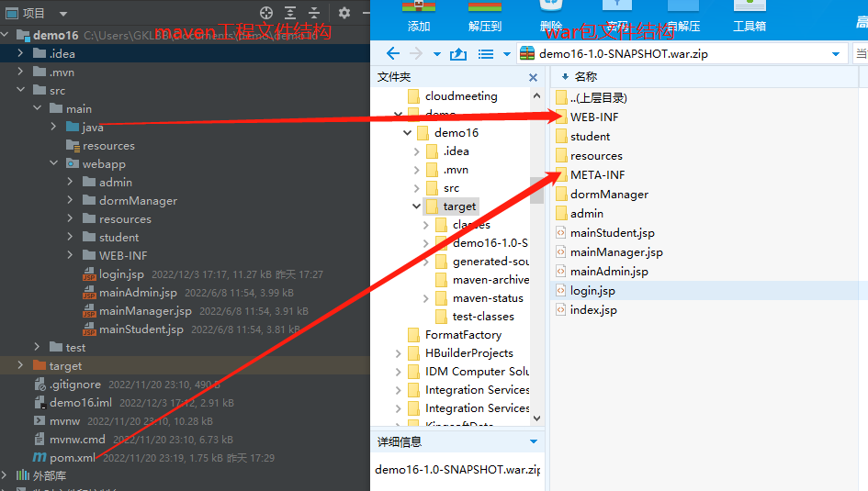
Task: Select the resources folder under main
Action: pos(100,145)
